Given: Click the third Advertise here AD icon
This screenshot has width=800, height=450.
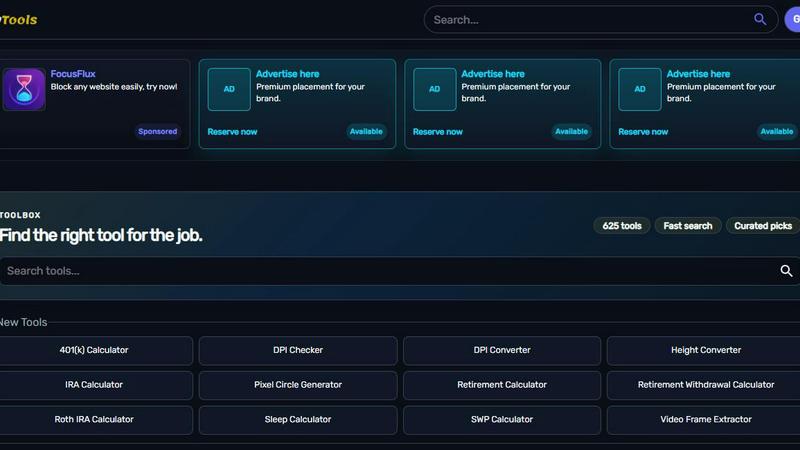Looking at the screenshot, I should point(640,89).
